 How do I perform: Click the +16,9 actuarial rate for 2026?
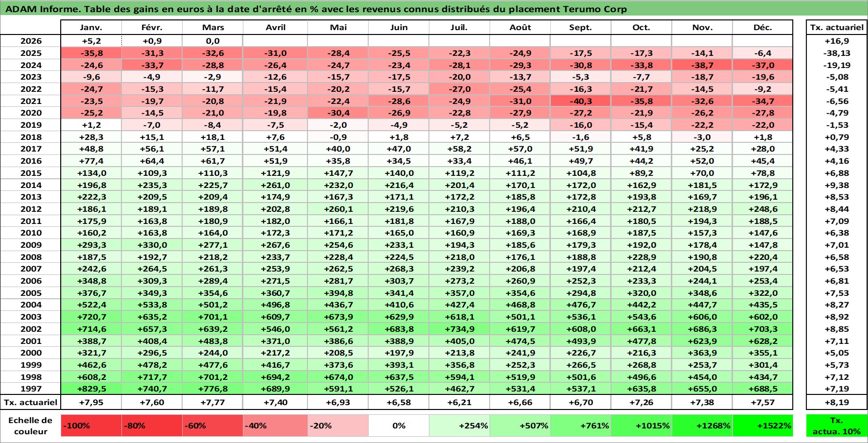click(x=836, y=41)
